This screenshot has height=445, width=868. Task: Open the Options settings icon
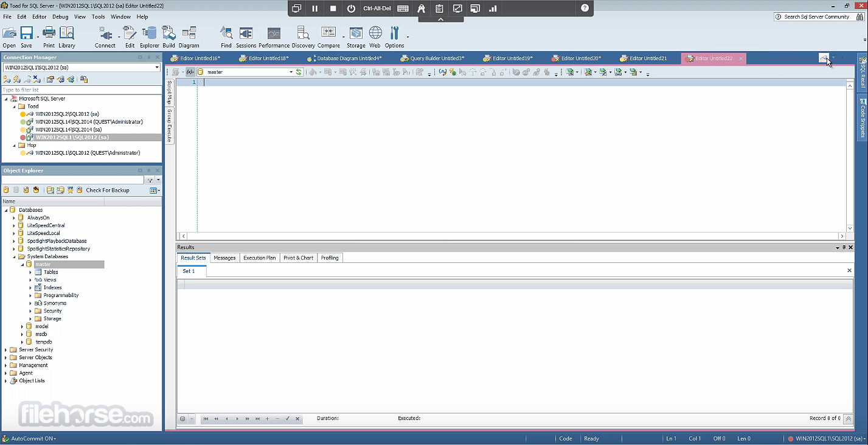tap(394, 37)
